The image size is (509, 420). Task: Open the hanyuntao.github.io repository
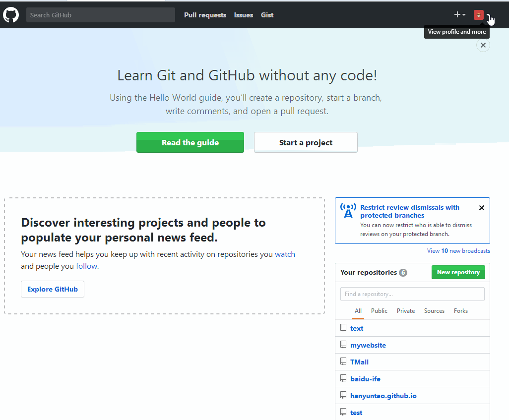[383, 396]
